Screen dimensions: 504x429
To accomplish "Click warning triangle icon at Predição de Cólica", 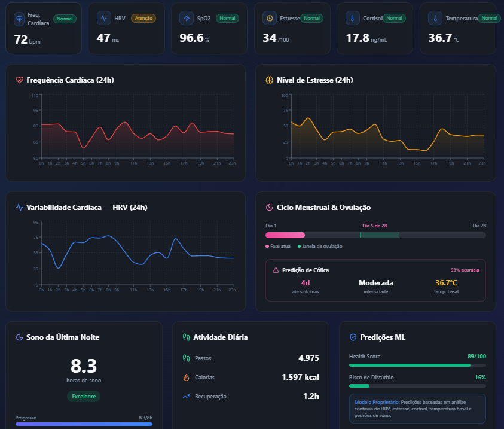I will 276,270.
